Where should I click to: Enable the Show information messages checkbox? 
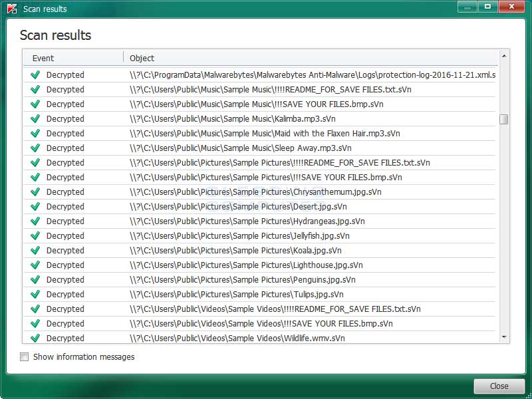click(24, 356)
